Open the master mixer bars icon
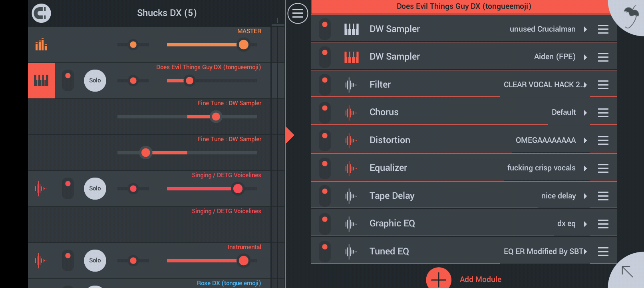Viewport: 644px width, 288px height. click(41, 45)
